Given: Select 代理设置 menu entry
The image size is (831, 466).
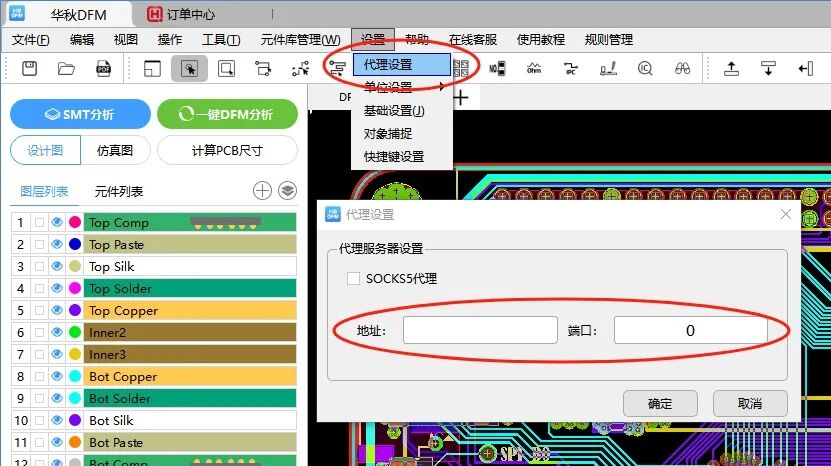Looking at the screenshot, I should tap(402, 65).
